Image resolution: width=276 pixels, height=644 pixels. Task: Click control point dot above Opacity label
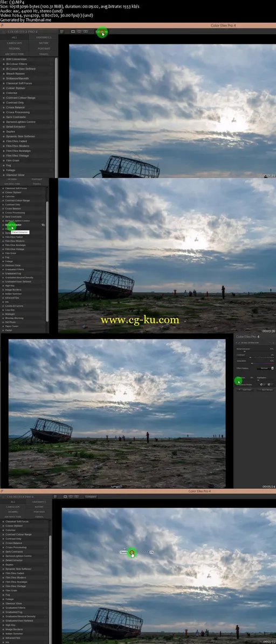point(125,548)
